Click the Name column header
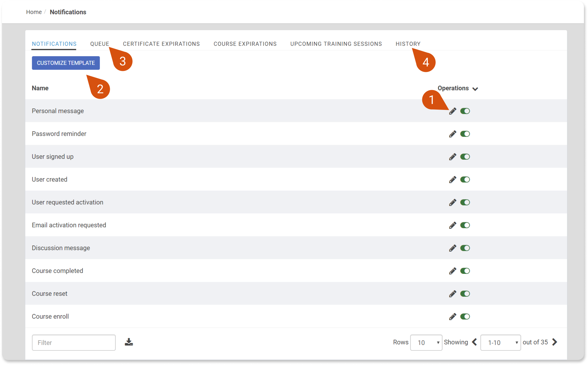 40,88
